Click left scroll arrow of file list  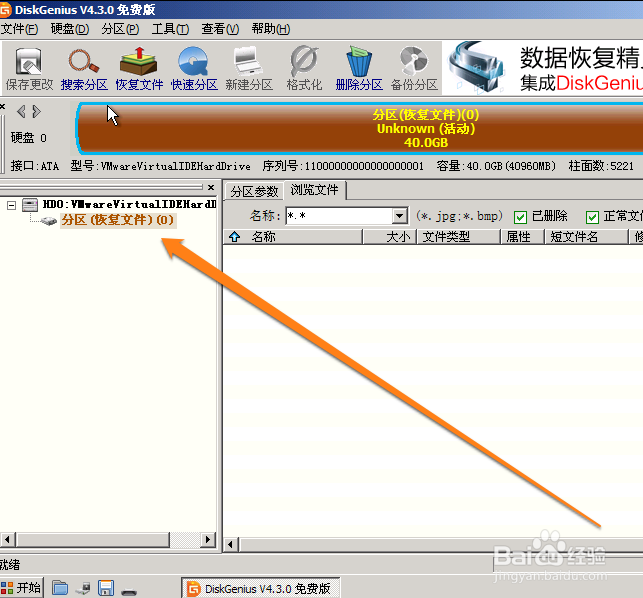(231, 545)
